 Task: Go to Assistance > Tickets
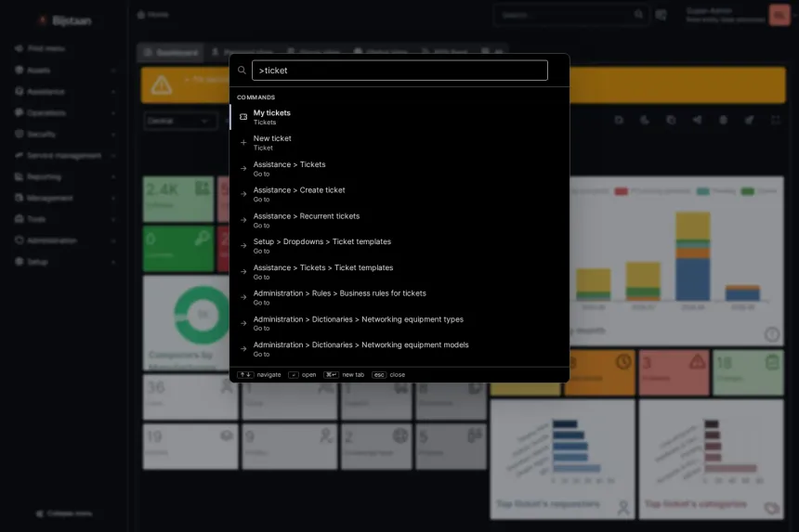pos(399,168)
